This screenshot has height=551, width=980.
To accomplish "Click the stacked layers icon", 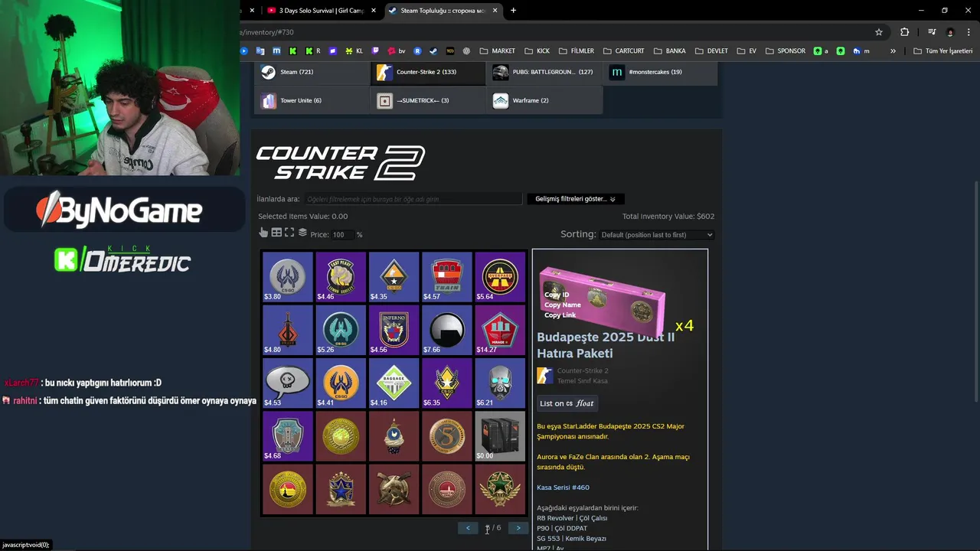I will click(x=302, y=233).
